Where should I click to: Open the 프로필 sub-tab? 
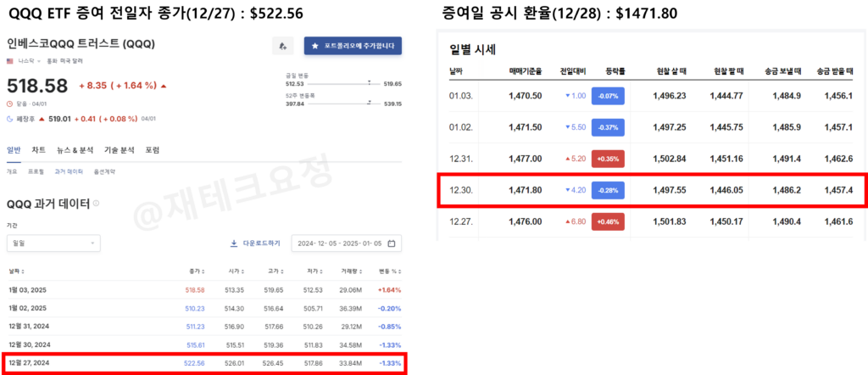[x=36, y=171]
